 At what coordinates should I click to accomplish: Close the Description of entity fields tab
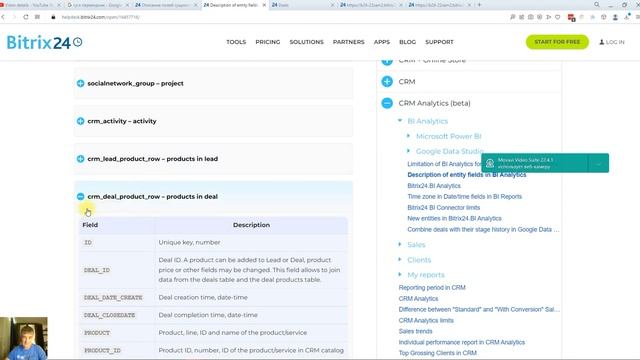264,5
